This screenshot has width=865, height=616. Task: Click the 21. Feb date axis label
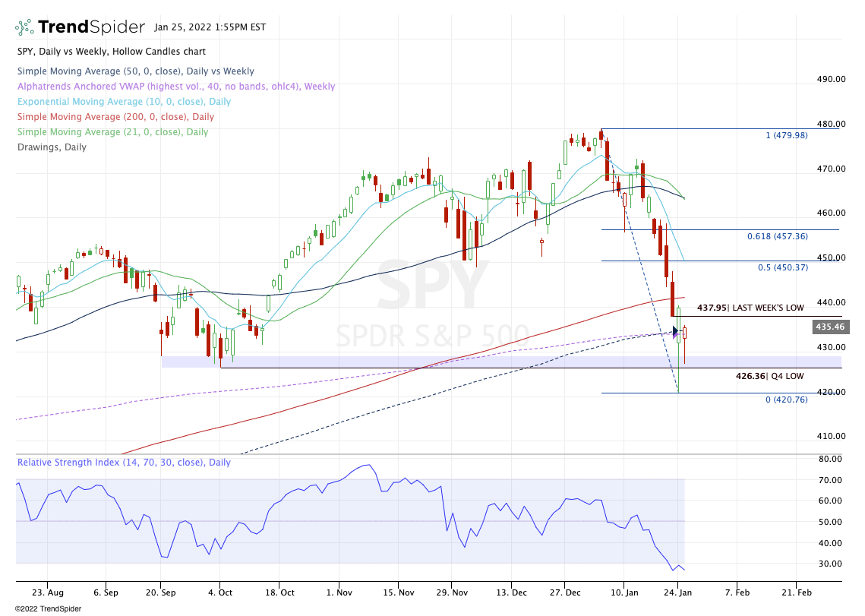pos(797,592)
